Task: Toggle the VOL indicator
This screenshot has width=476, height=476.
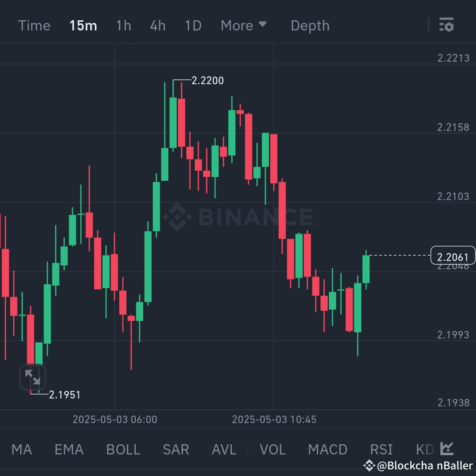Action: click(273, 449)
